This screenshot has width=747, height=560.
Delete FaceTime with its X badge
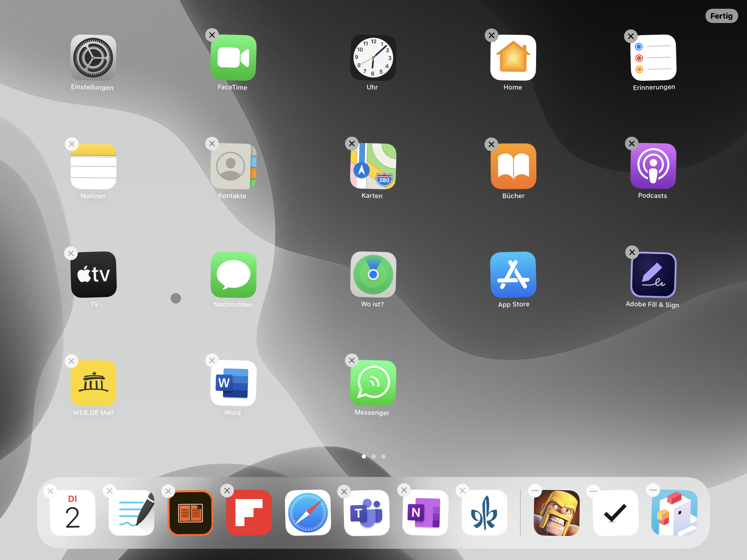212,35
